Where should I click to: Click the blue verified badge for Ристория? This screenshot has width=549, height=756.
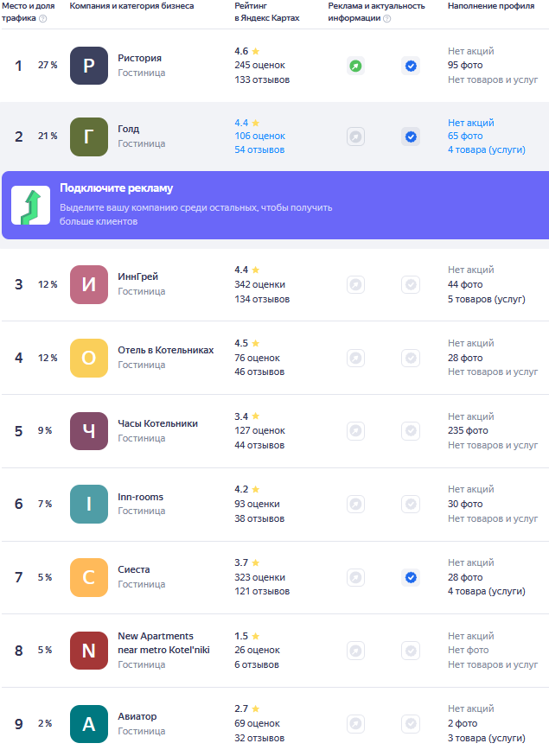click(411, 66)
